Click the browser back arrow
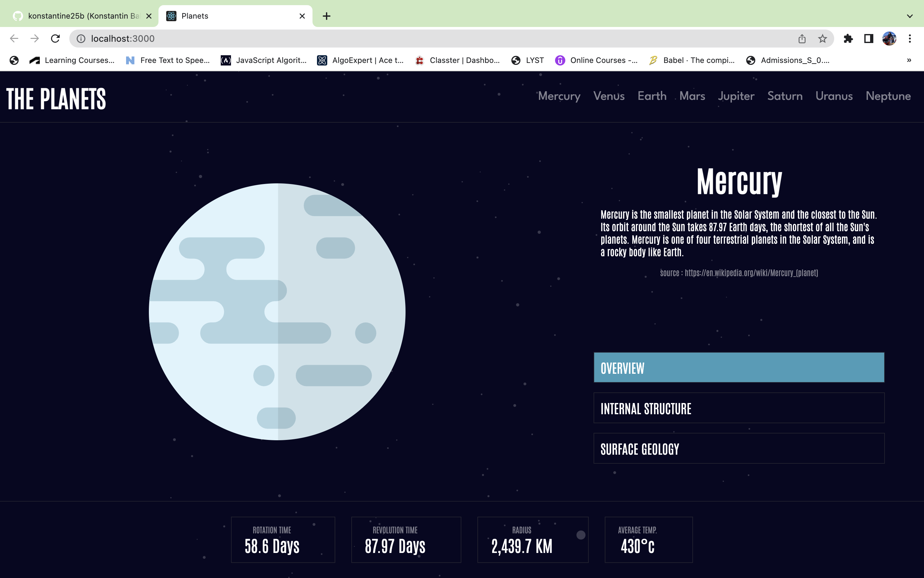This screenshot has height=578, width=924. pos(14,39)
